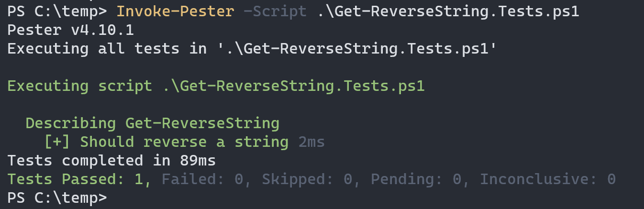Click the 'Tests Passed: 1' result
644x209 pixels.
tap(79, 179)
